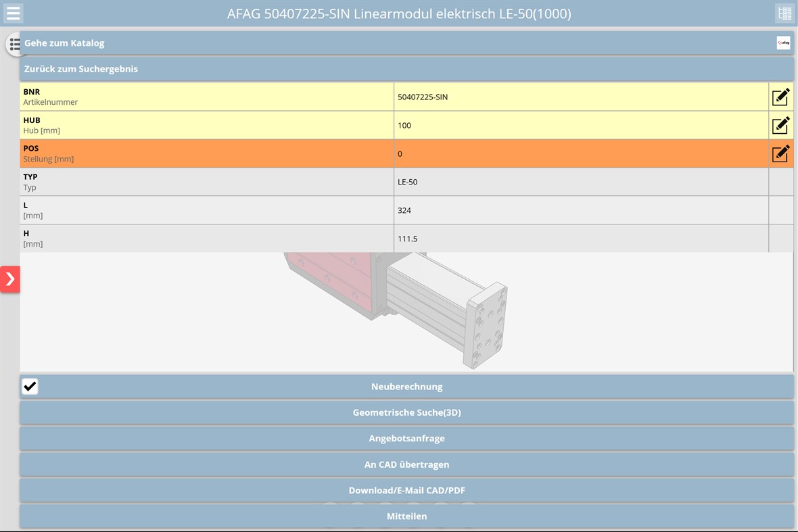Edit the POS Stellung value
The image size is (798, 532).
coord(780,153)
